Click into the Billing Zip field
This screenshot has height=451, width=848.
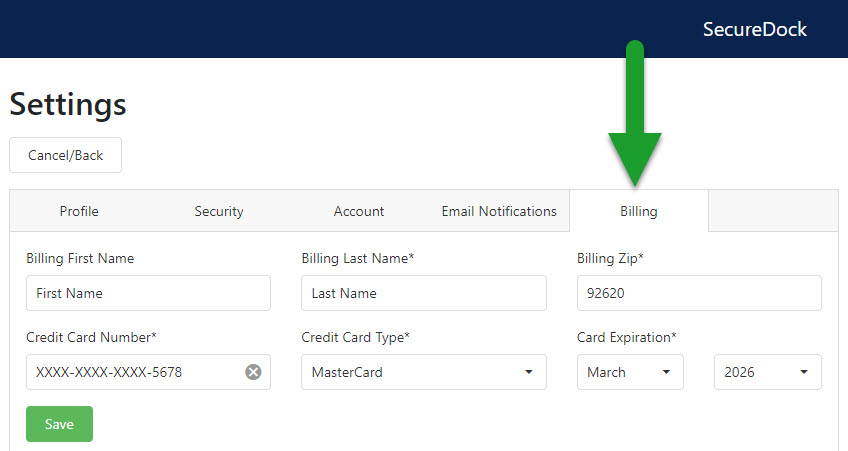click(699, 293)
